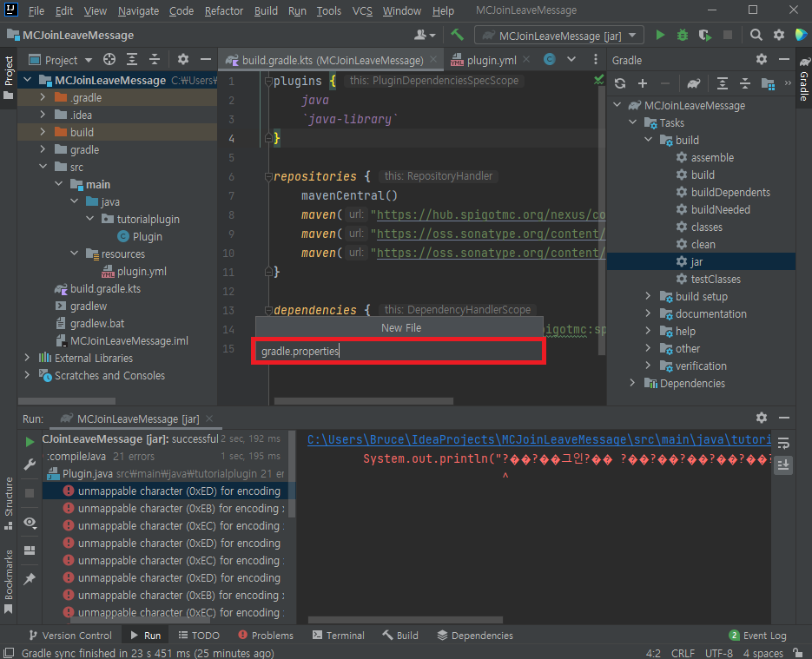Collapse the Gradle Tasks node
Screen dimensions: 812x659
coord(632,122)
